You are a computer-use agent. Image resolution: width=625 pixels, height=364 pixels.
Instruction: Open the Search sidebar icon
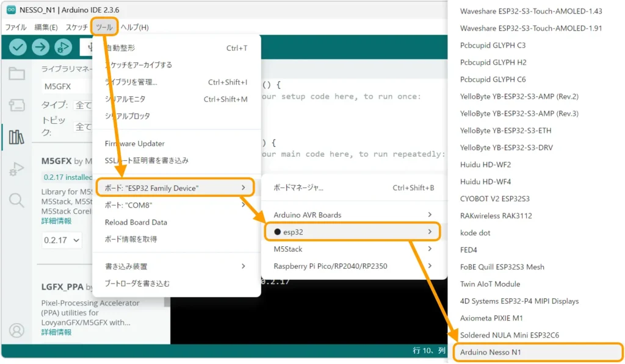pyautogui.click(x=16, y=201)
